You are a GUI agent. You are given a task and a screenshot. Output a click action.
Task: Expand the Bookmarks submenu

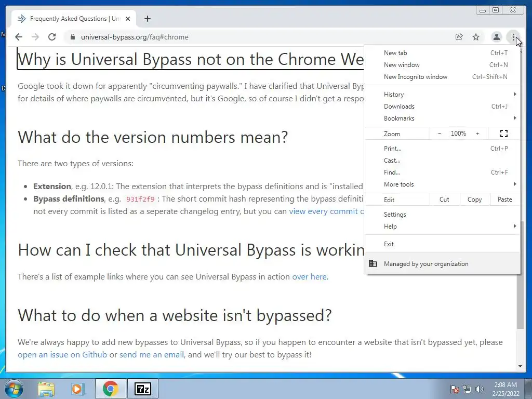click(443, 118)
